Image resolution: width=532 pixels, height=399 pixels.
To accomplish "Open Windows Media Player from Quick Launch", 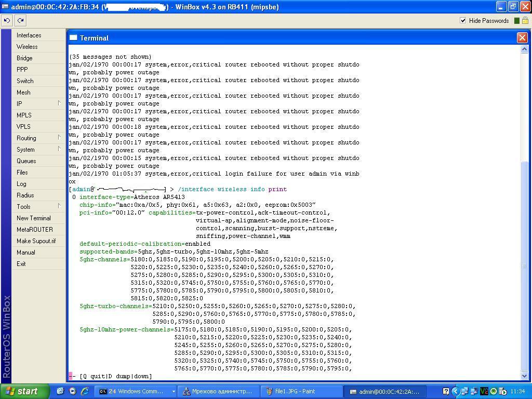I will click(73, 391).
